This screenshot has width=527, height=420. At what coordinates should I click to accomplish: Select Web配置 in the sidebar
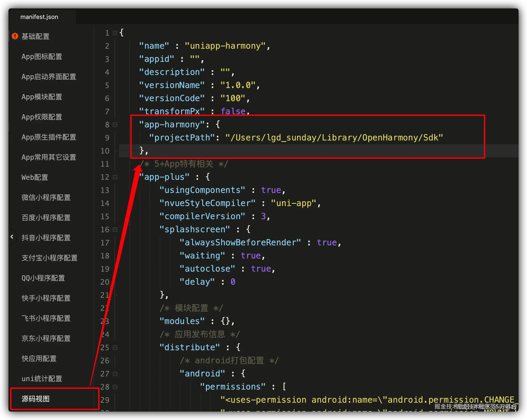(35, 177)
